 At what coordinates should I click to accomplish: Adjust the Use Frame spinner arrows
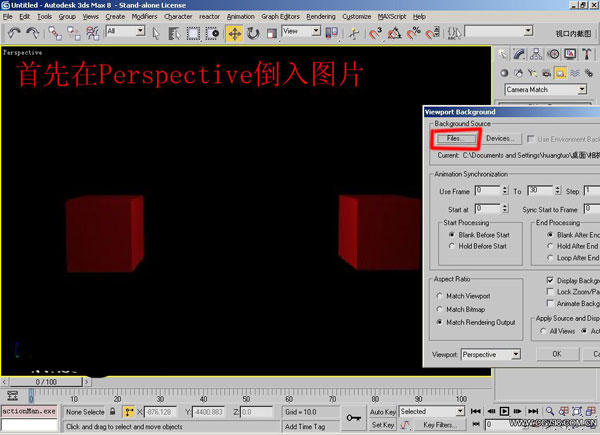(x=505, y=190)
